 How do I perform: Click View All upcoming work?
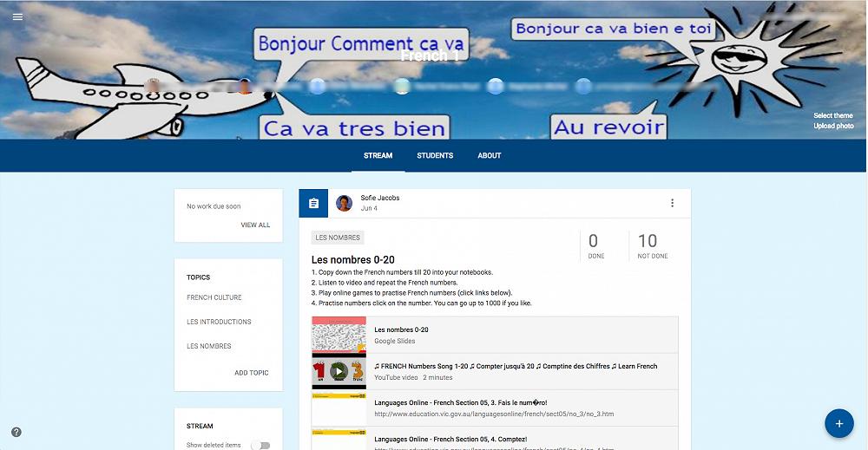tap(255, 225)
